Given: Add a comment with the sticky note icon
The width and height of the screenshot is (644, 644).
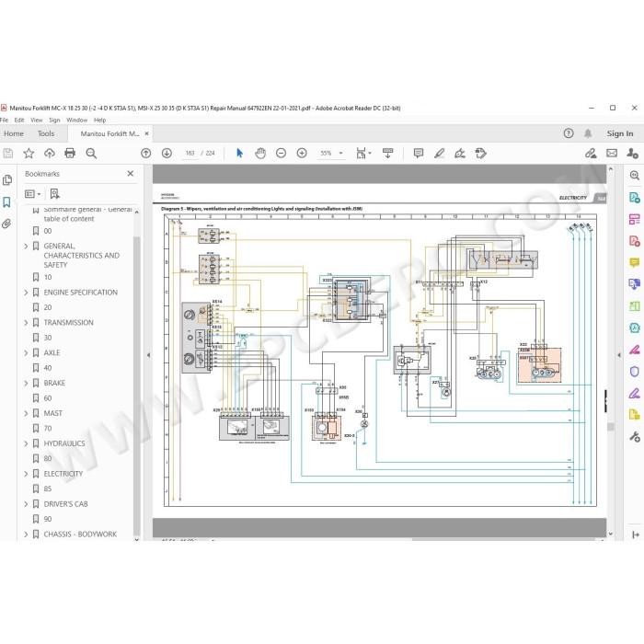Looking at the screenshot, I should coord(418,154).
